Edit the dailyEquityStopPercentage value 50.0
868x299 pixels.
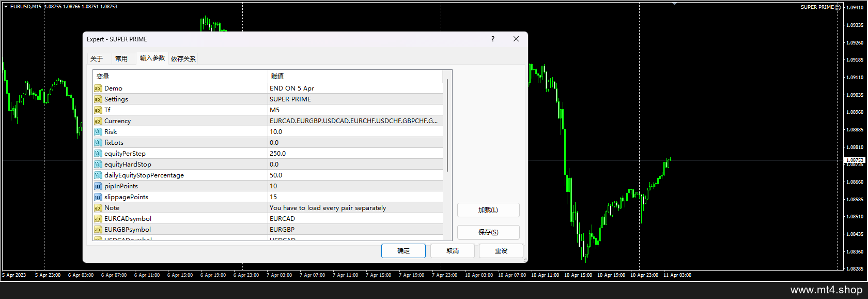pos(355,175)
